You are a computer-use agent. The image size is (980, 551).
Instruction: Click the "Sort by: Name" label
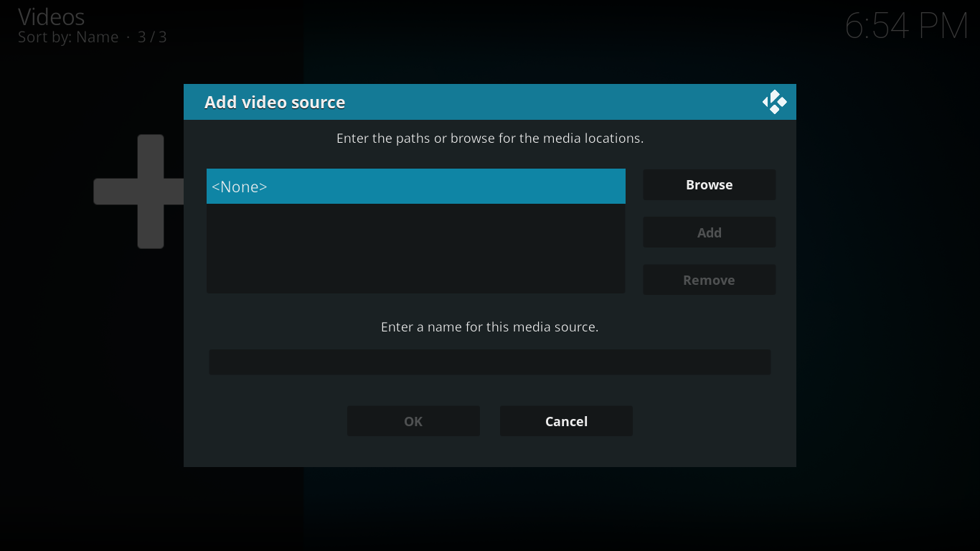pyautogui.click(x=68, y=37)
